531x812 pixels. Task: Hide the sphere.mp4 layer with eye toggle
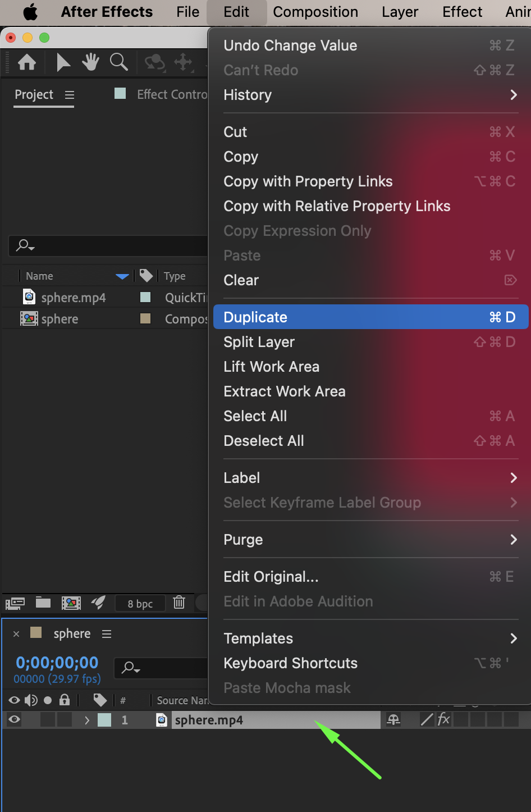(15, 720)
